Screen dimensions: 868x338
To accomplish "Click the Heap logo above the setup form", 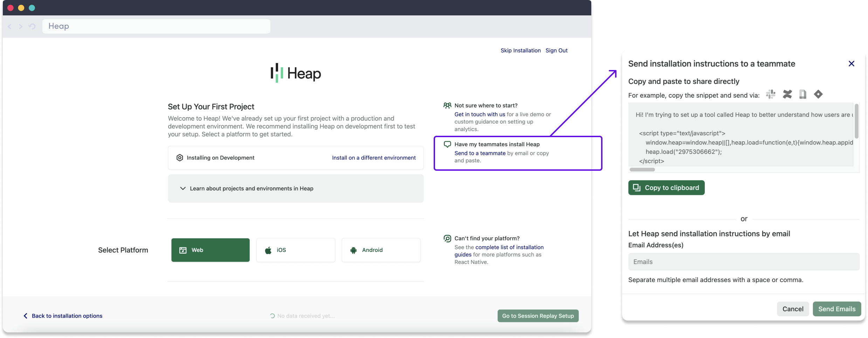I will point(296,73).
